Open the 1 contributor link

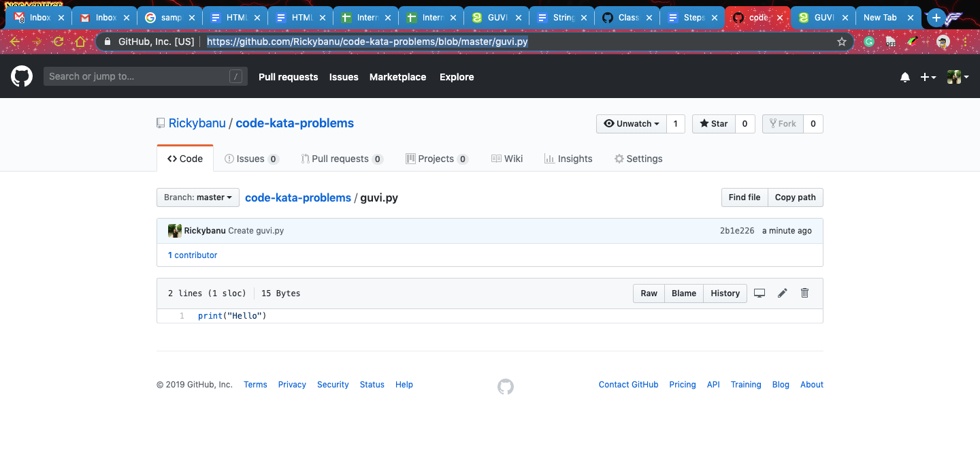[193, 255]
